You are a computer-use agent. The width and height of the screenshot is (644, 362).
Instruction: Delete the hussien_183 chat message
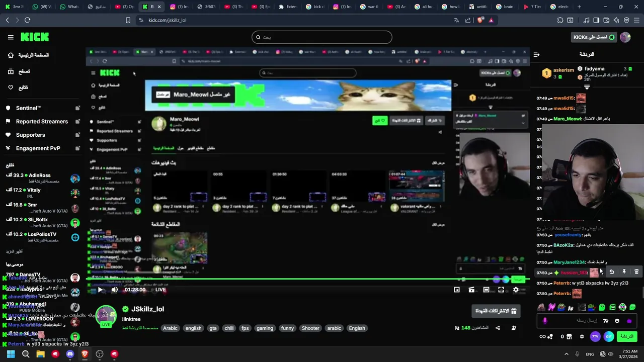click(x=636, y=272)
